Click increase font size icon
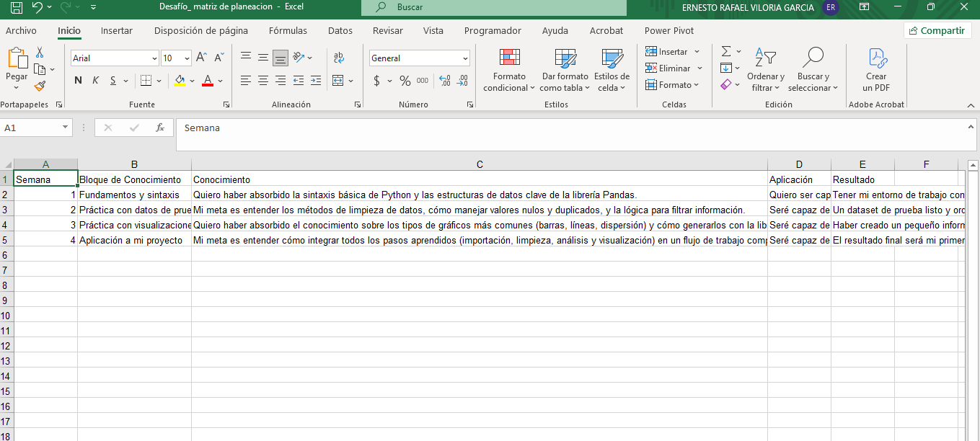This screenshot has width=980, height=441. pos(202,58)
